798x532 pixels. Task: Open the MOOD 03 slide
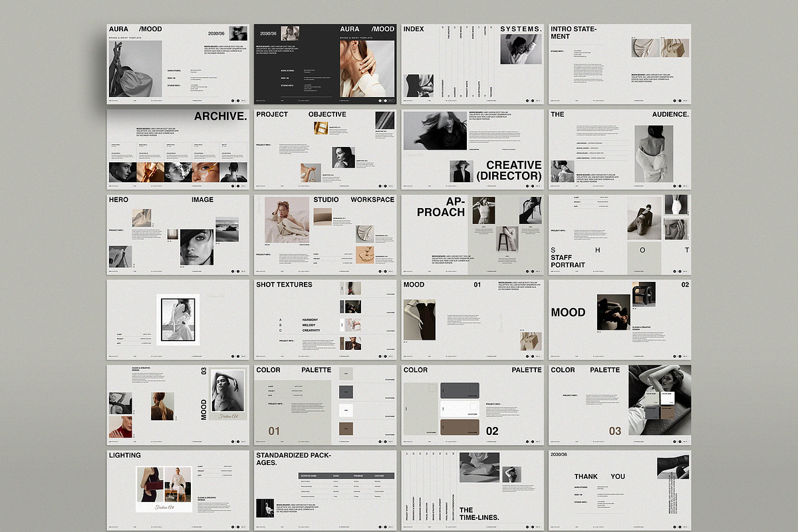click(178, 404)
